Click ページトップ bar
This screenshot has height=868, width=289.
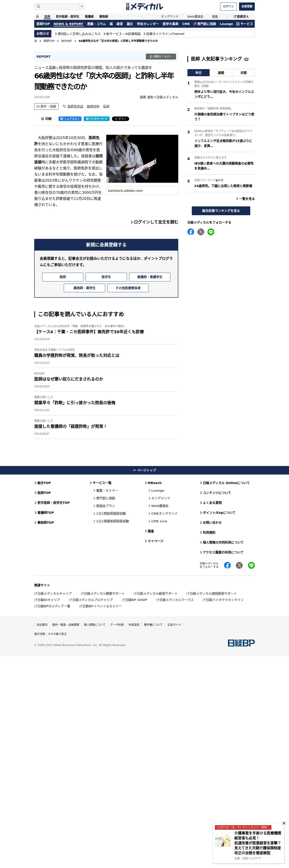[144, 470]
